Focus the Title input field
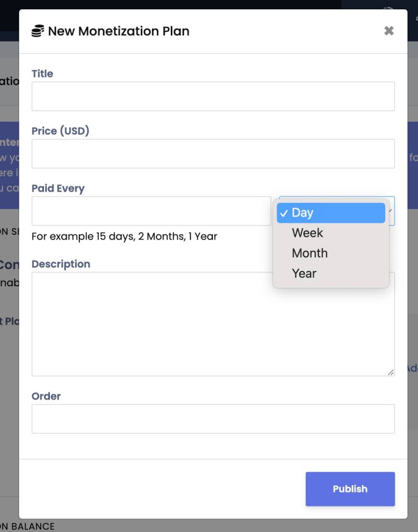Image resolution: width=418 pixels, height=532 pixels. tap(213, 96)
